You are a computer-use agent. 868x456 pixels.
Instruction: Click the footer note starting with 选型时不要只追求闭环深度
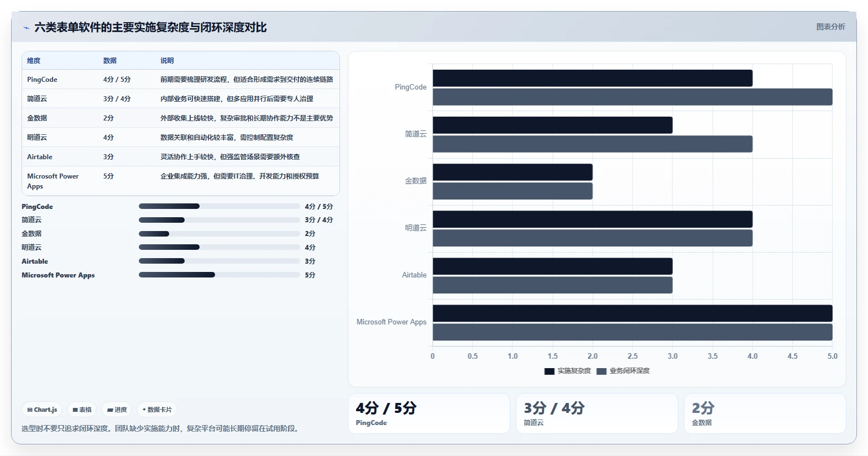(161, 428)
